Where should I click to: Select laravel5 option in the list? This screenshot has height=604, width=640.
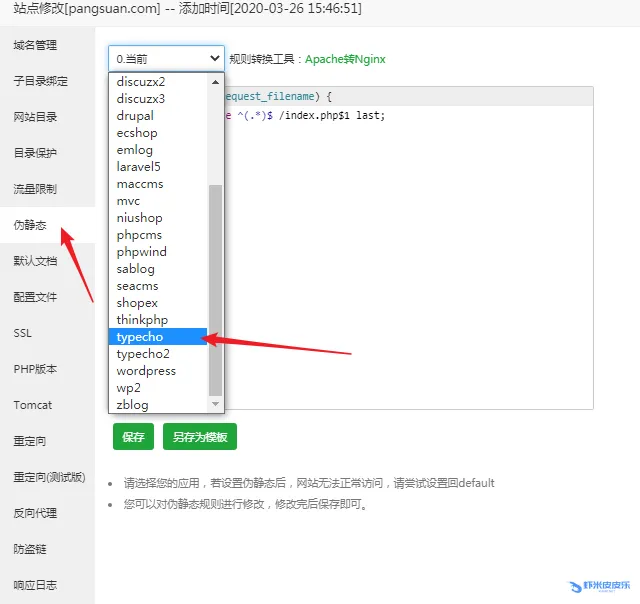[138, 167]
